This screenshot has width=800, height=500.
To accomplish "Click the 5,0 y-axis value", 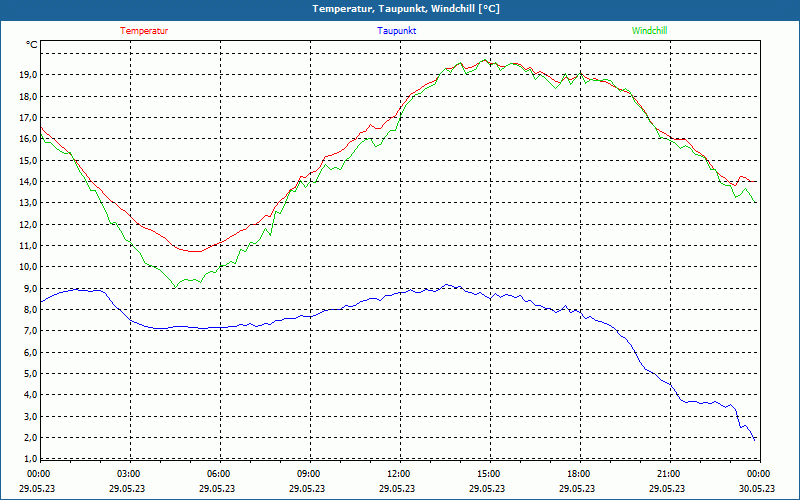I will click(30, 374).
